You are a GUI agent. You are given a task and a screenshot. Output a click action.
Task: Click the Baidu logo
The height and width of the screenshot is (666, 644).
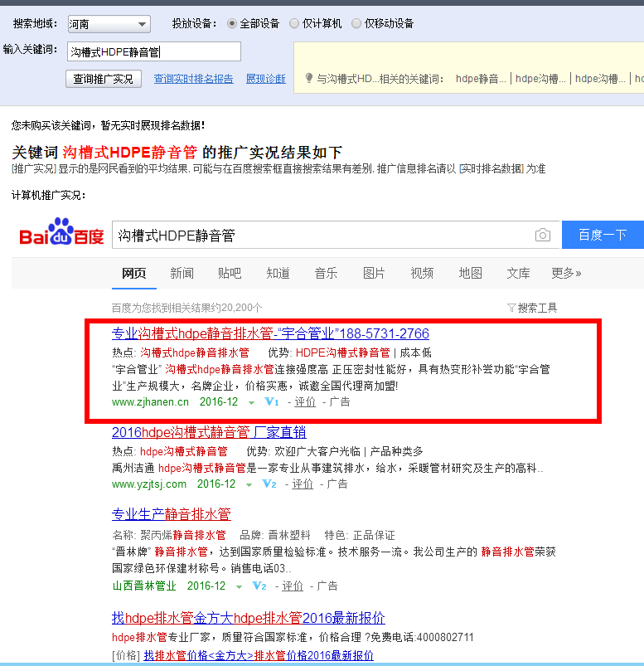point(62,232)
